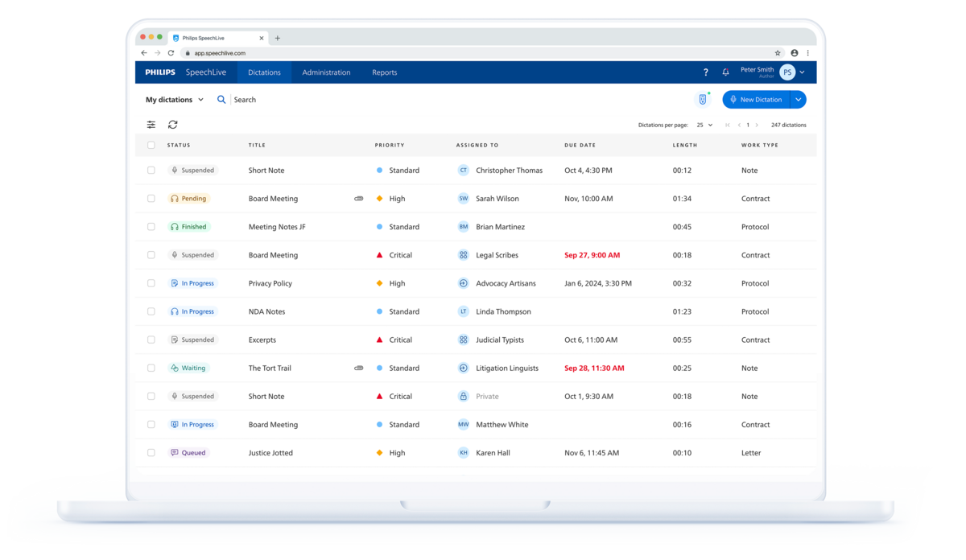Click attachment icon on The Tort Trail row
The height and width of the screenshot is (560, 966).
click(x=359, y=369)
